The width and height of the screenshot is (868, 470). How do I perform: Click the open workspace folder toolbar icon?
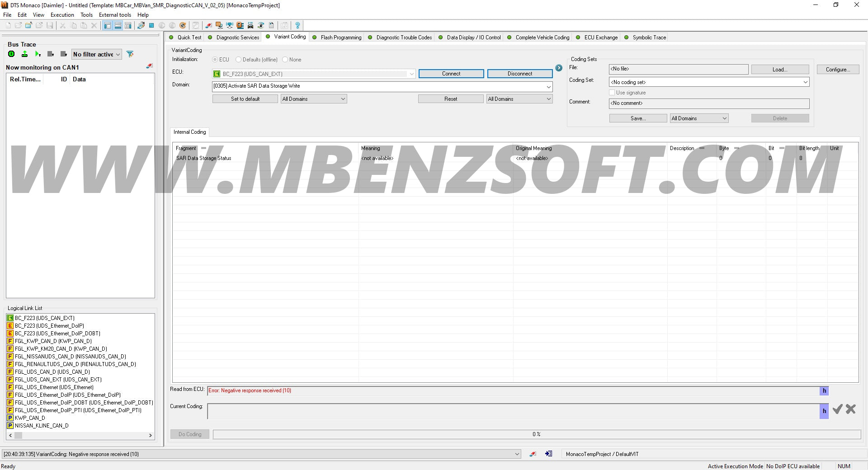pos(28,25)
